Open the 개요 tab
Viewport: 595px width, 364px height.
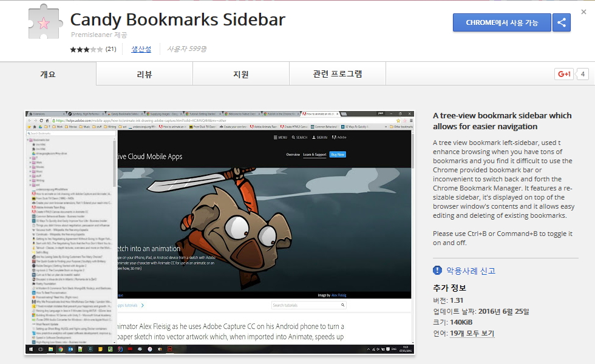coord(48,74)
